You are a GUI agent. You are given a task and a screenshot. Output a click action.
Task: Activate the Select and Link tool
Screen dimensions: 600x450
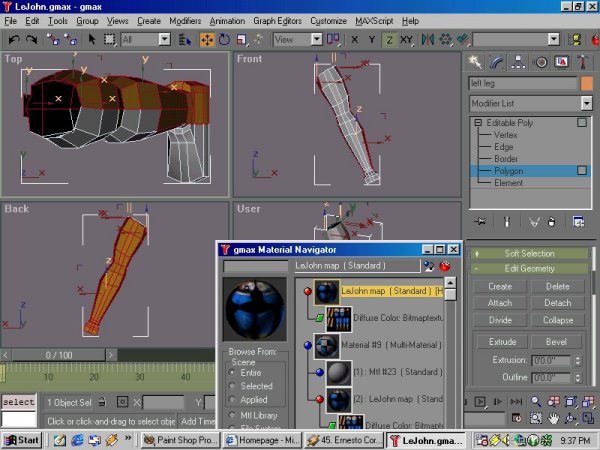(x=53, y=39)
